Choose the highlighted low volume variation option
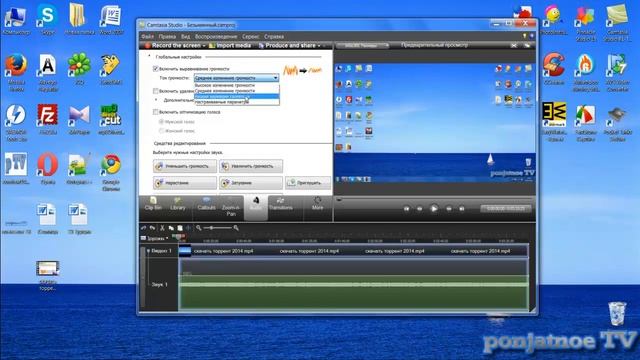This screenshot has width=640, height=360. click(237, 96)
